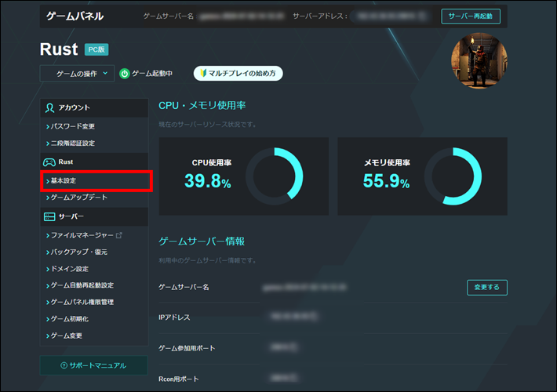Click the green power icon beside ゲーム起動中
Viewport: 557px width, 392px height.
click(x=124, y=74)
